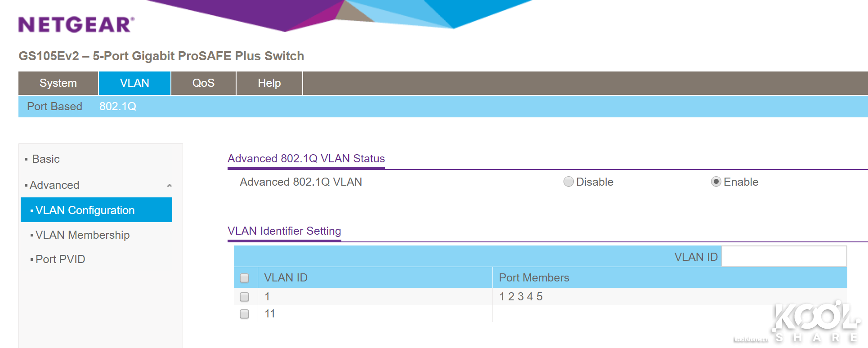Open the Help tab
Image resolution: width=868 pixels, height=348 pixels.
(x=269, y=83)
